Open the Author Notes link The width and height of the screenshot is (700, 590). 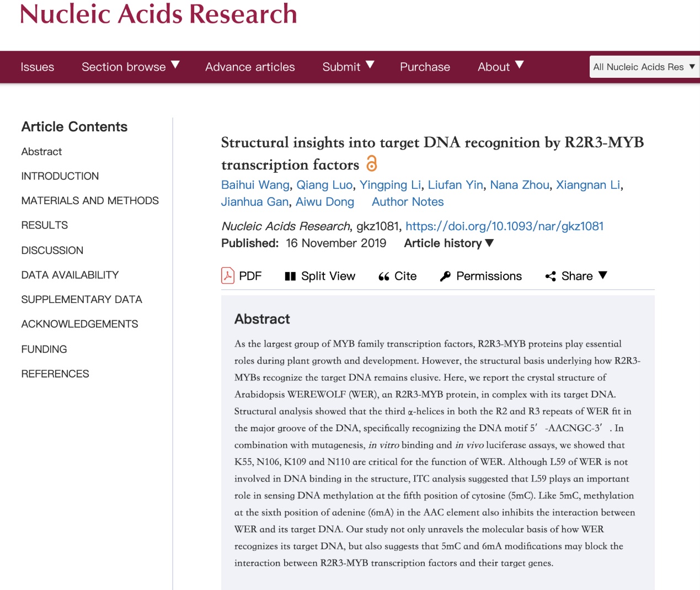pyautogui.click(x=408, y=202)
